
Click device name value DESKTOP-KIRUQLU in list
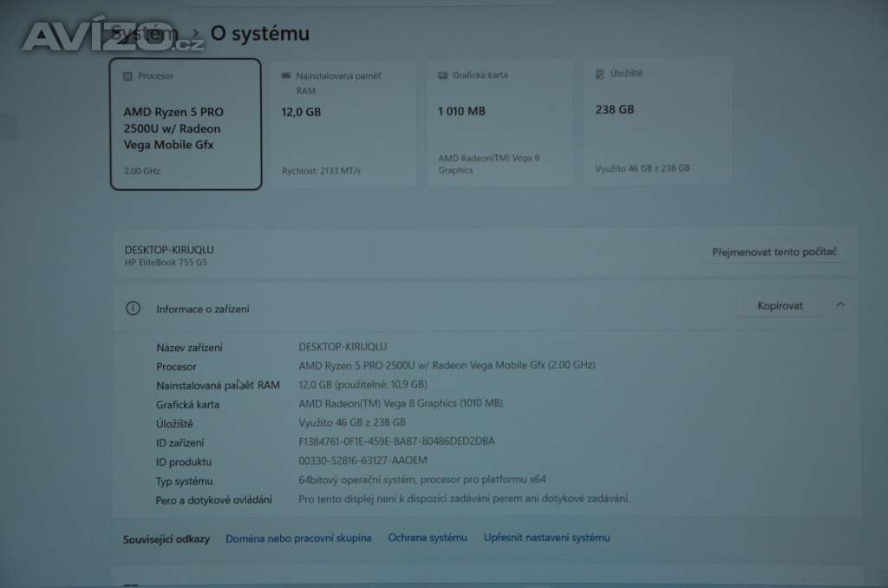tap(343, 347)
